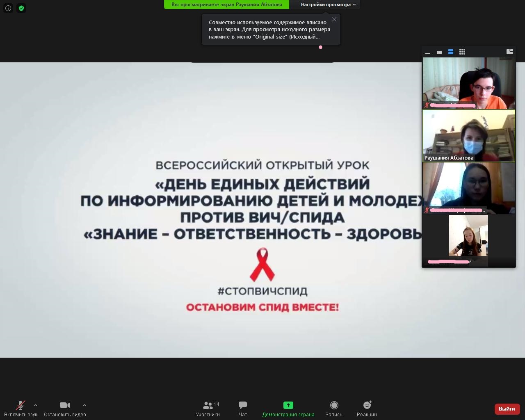
Task: Open the Chat panel
Action: pos(243,409)
